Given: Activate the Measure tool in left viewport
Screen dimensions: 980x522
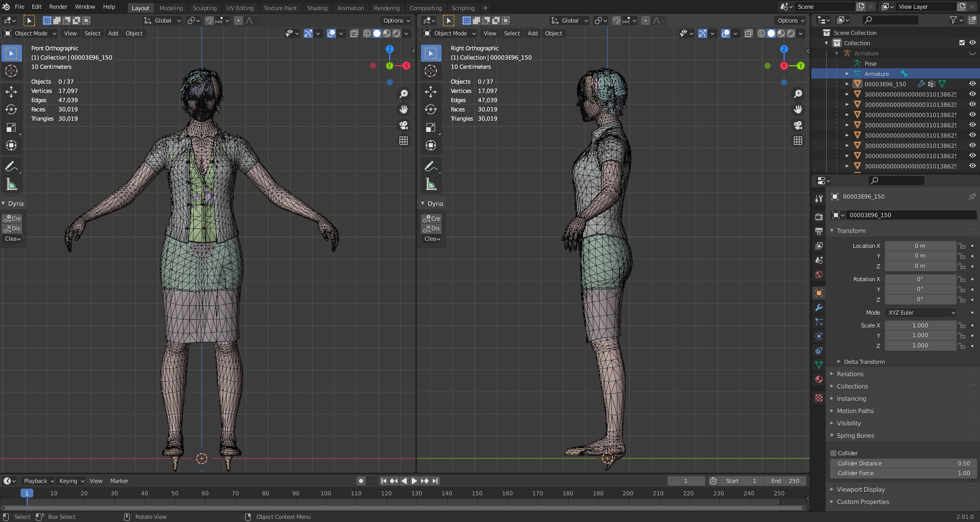Looking at the screenshot, I should [11, 184].
